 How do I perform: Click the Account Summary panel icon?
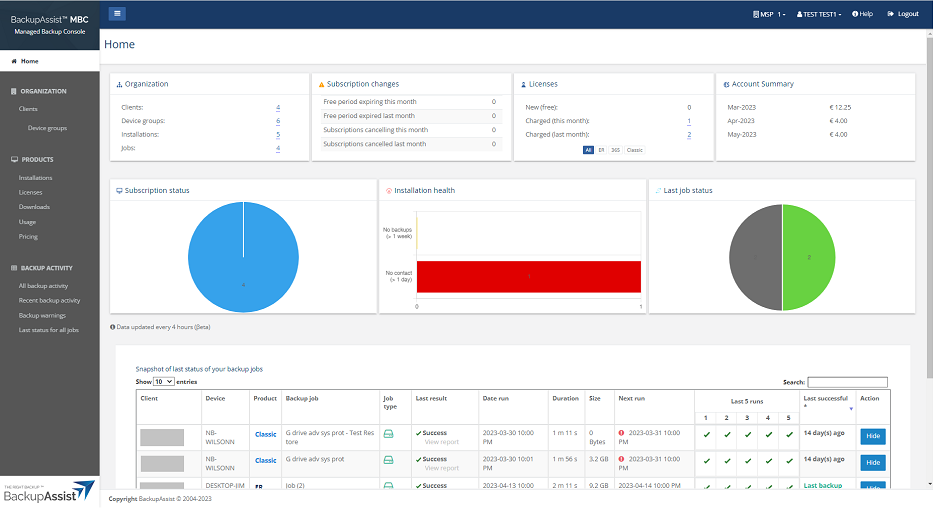(726, 85)
